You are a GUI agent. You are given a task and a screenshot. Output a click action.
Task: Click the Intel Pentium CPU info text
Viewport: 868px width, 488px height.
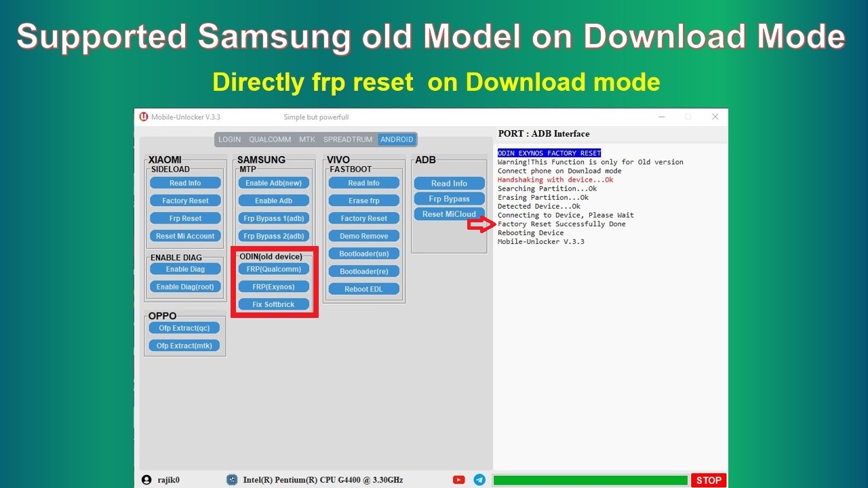click(x=323, y=480)
